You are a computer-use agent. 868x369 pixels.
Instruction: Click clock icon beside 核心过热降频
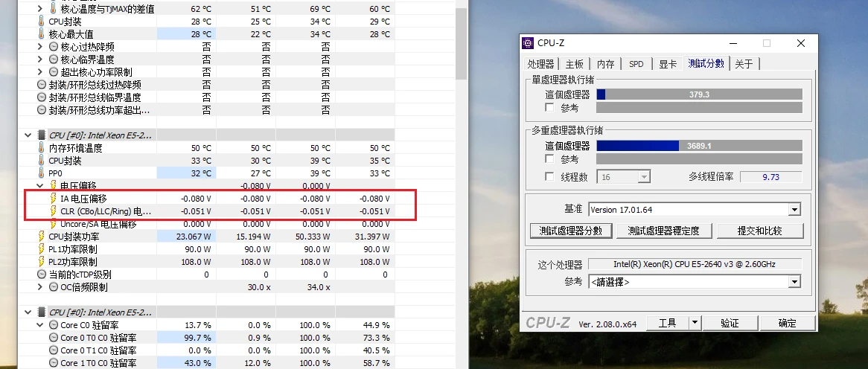pos(53,47)
